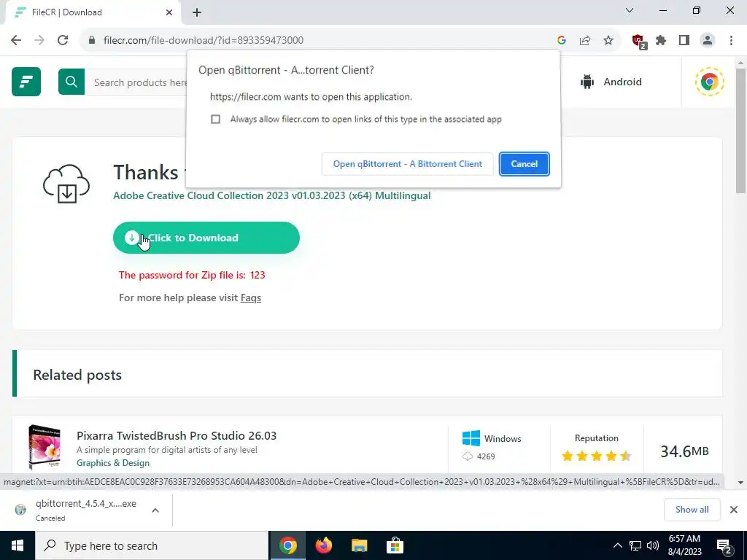Check Always allow filecr.com checkbox
747x560 pixels.
click(x=216, y=119)
